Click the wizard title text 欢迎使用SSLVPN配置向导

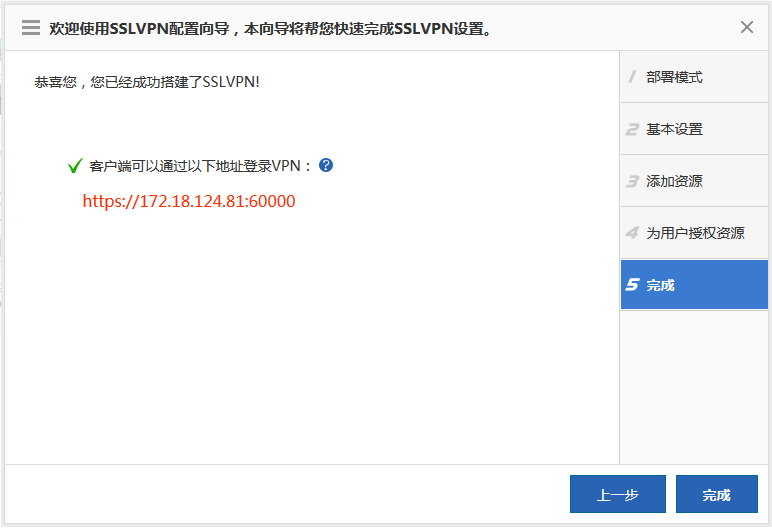click(270, 28)
